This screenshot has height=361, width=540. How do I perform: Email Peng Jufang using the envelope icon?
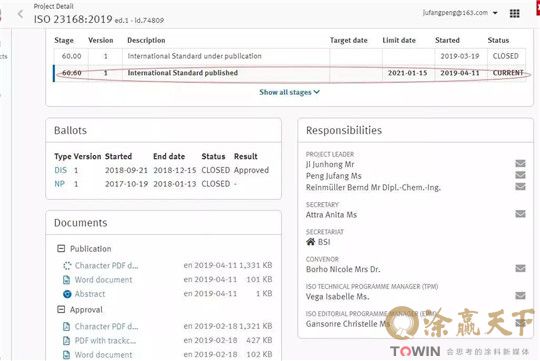520,175
